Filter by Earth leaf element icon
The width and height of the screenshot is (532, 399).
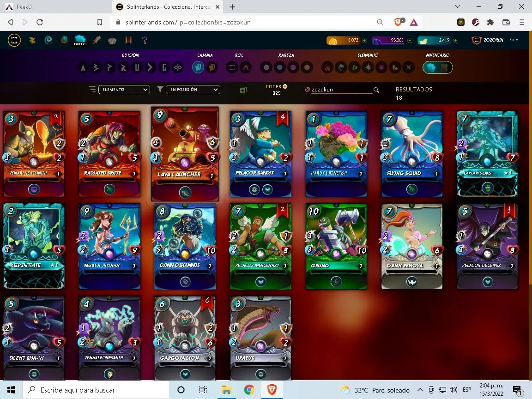(x=355, y=67)
